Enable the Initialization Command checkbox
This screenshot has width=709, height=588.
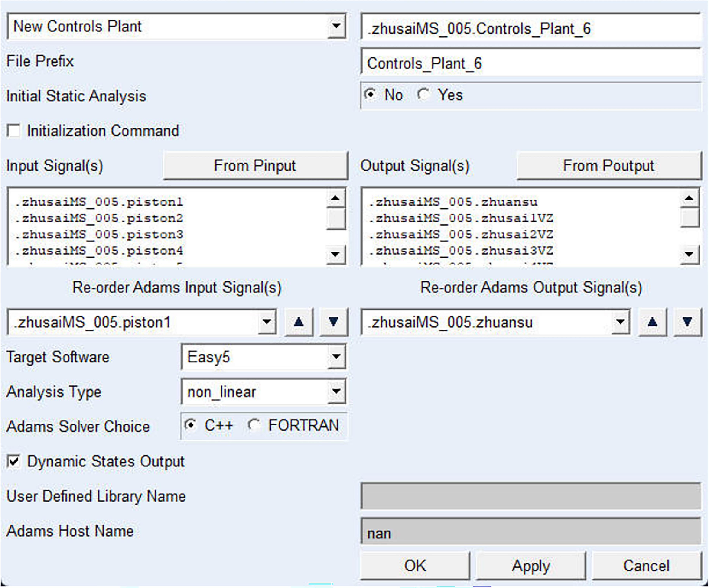click(13, 131)
